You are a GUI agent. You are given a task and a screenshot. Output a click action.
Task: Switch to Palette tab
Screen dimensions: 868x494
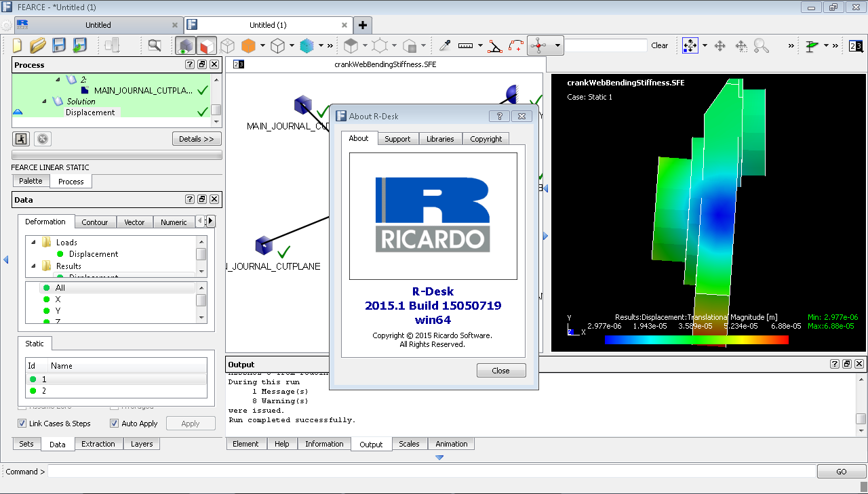pos(31,181)
